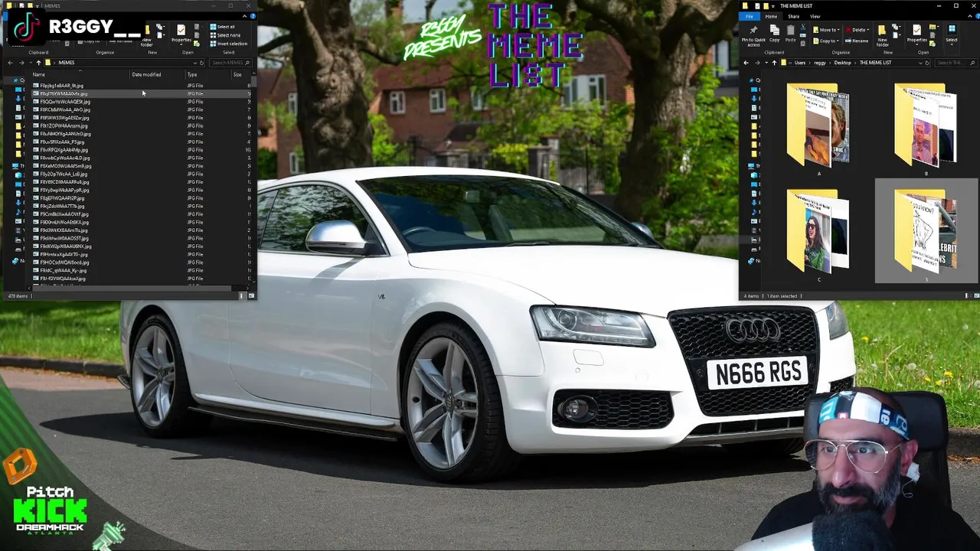Select file F8vIRPQXgAAk4Mp.jpg

click(x=62, y=150)
